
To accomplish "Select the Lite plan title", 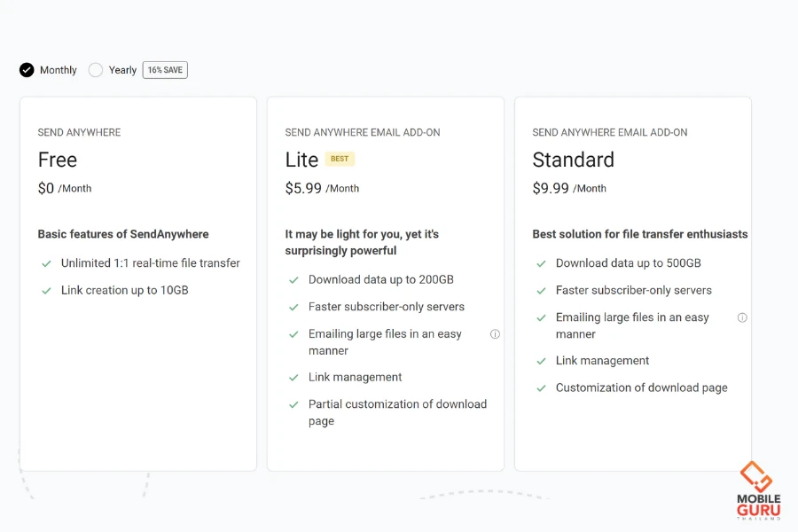I will point(301,160).
